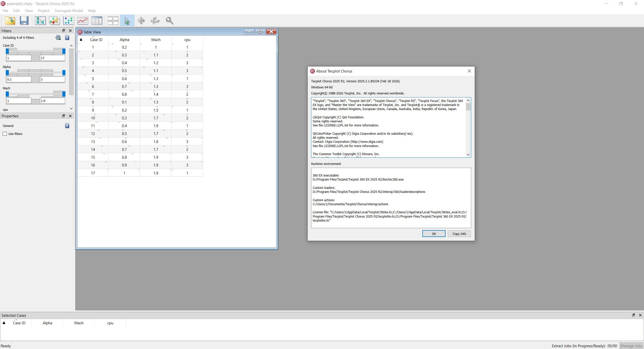Open the File menu
The width and height of the screenshot is (644, 349).
click(5, 11)
